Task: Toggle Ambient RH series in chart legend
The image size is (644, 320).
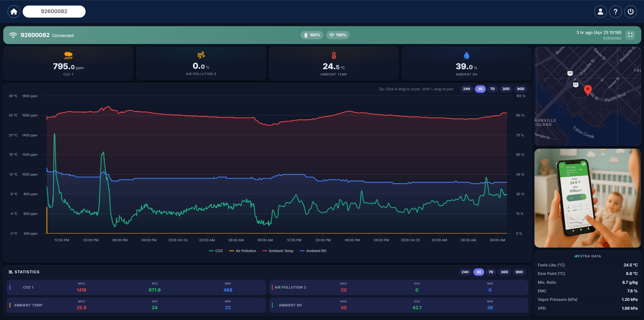Action: pyautogui.click(x=313, y=251)
